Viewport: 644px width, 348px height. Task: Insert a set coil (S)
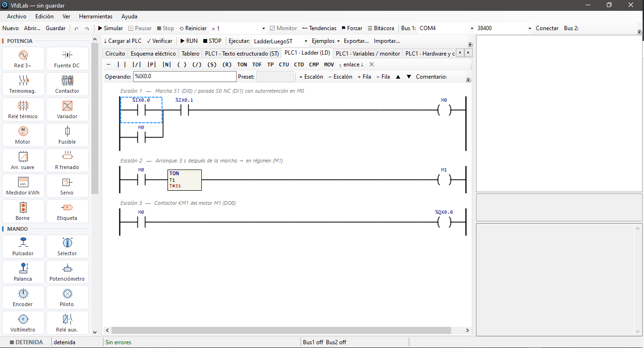coord(212,65)
